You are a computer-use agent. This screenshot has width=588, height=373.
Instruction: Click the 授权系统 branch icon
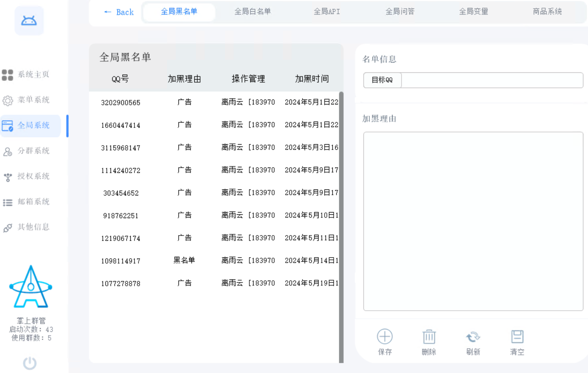click(x=8, y=177)
